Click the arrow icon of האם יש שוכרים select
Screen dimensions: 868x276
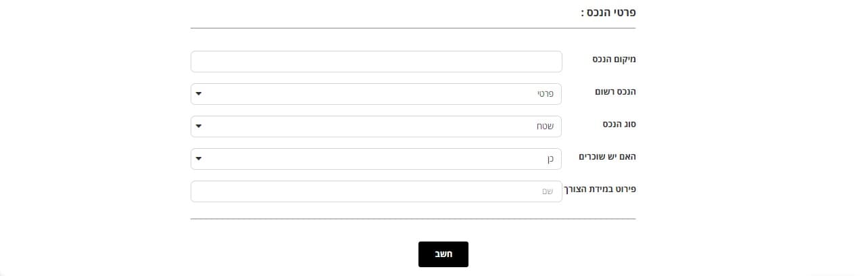coord(197,159)
